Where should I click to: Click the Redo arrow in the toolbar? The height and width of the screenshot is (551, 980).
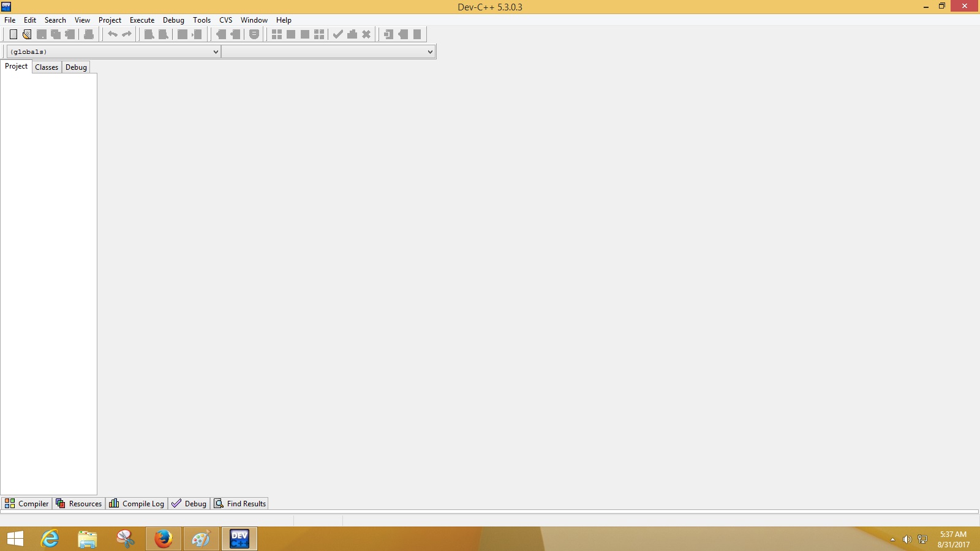click(x=127, y=34)
